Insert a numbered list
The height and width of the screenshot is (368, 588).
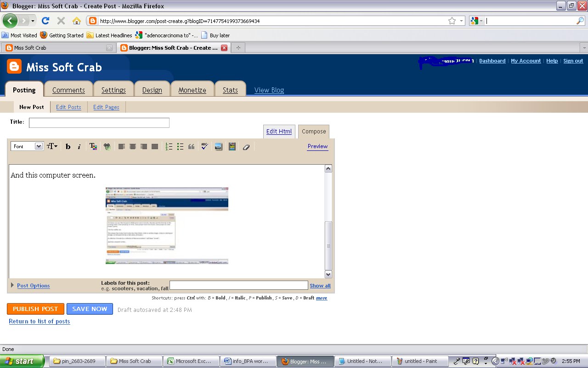(x=169, y=147)
